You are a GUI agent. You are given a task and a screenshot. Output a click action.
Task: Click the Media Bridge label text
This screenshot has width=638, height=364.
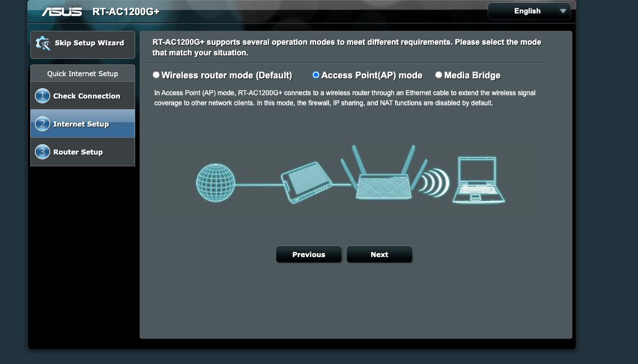472,75
